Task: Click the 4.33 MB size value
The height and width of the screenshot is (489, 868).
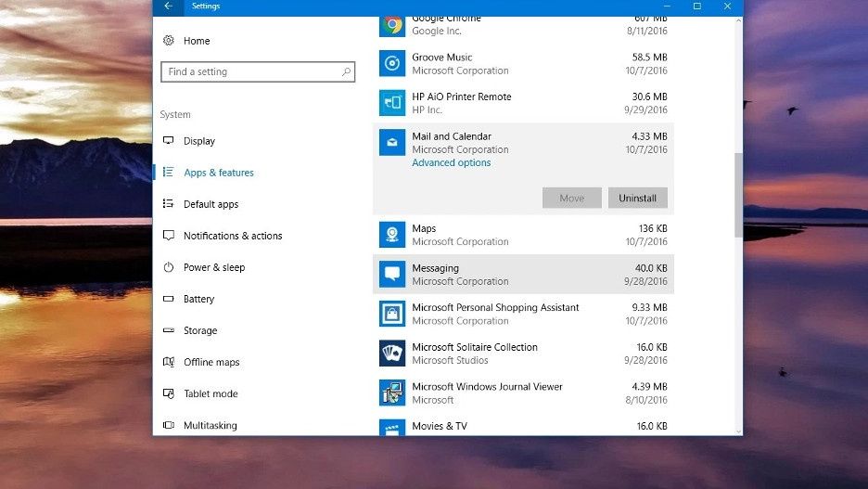Action: [x=649, y=136]
